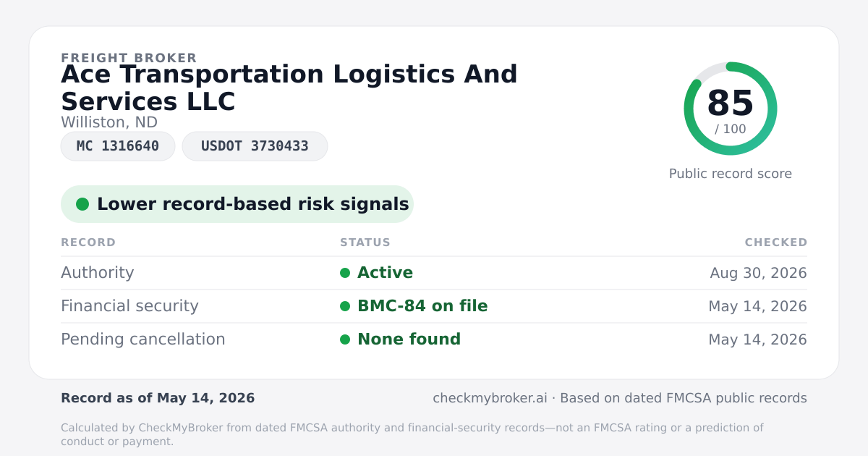Click the 85 score number
This screenshot has width=868, height=456.
coord(731,104)
